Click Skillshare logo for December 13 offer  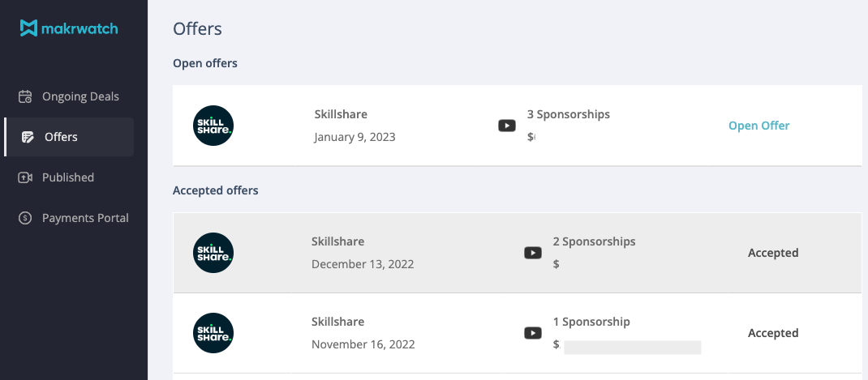click(213, 253)
